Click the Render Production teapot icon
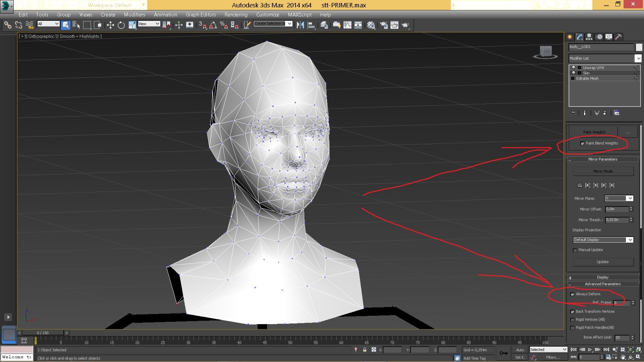Viewport: 644px width, 362px height. coord(405,25)
